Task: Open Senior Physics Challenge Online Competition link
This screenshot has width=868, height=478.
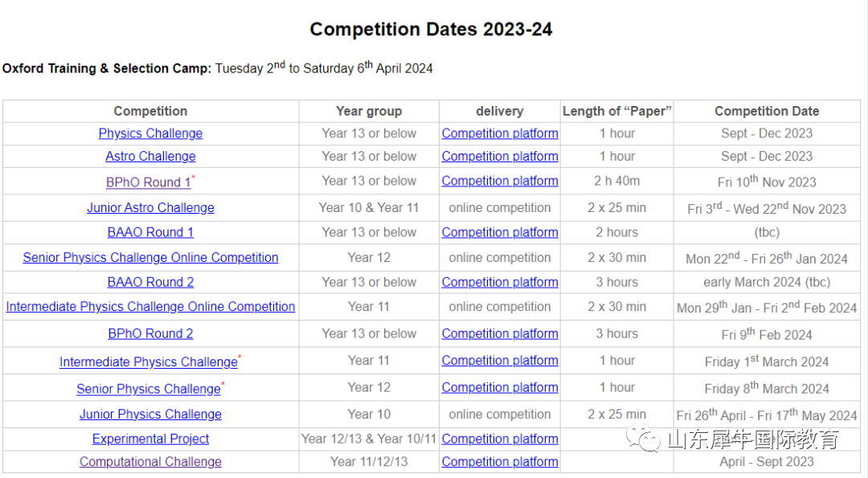Action: point(150,257)
